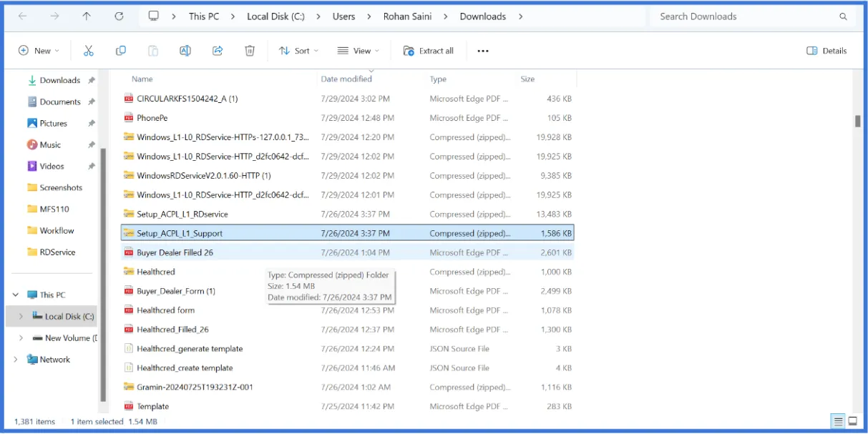Sort by Name column header
Screen dimensions: 868x434
(x=142, y=79)
